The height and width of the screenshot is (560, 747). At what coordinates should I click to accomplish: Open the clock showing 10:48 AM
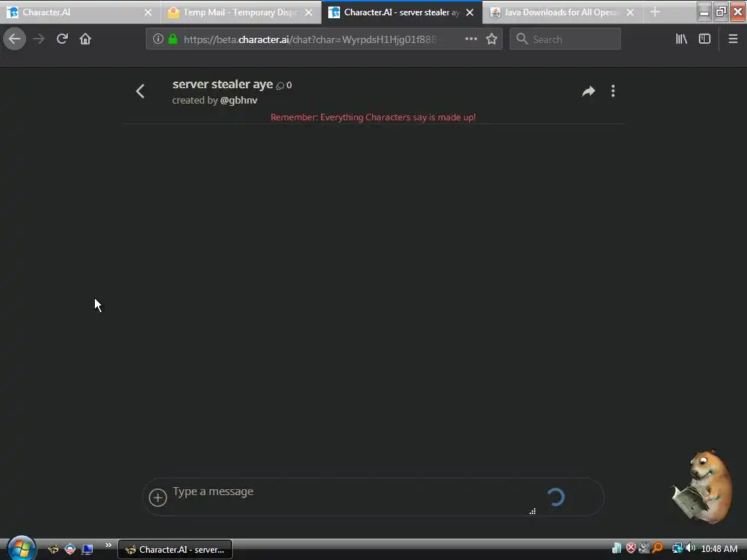coord(719,549)
